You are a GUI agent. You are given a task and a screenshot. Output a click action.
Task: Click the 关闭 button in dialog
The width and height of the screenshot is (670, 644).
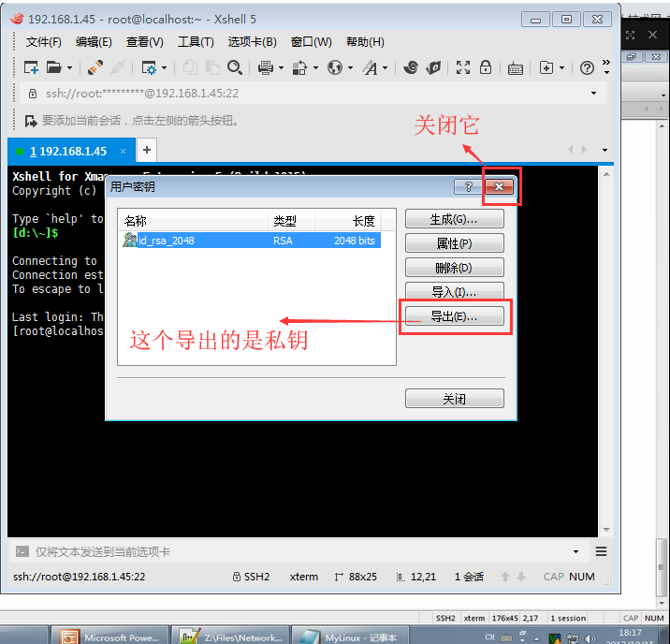[454, 399]
